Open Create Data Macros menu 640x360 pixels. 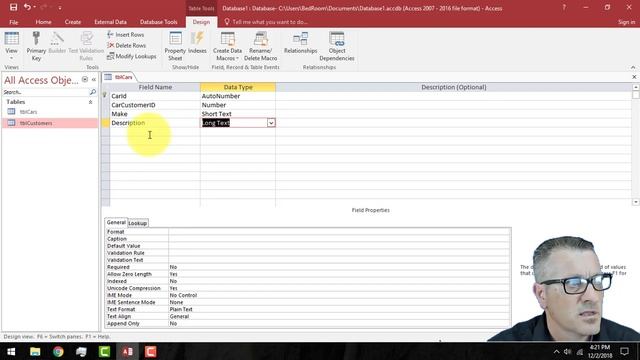point(227,46)
